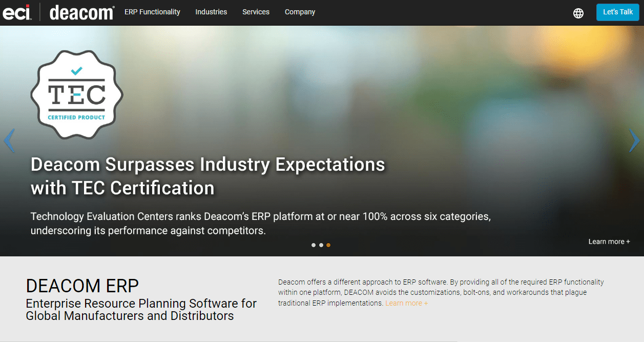Advance to next slide with right arrow
Screen dimensions: 644x342
(x=634, y=140)
